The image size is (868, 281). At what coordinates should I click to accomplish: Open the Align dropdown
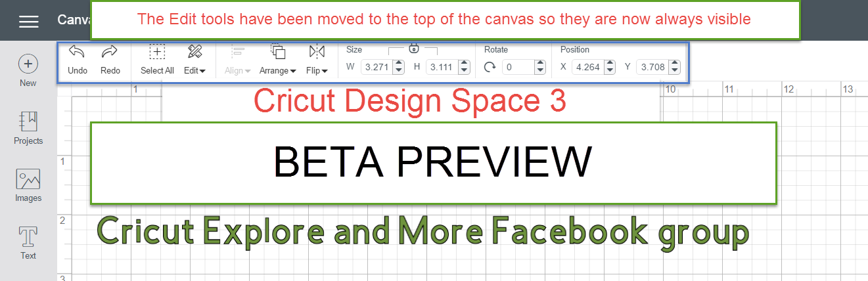point(237,59)
